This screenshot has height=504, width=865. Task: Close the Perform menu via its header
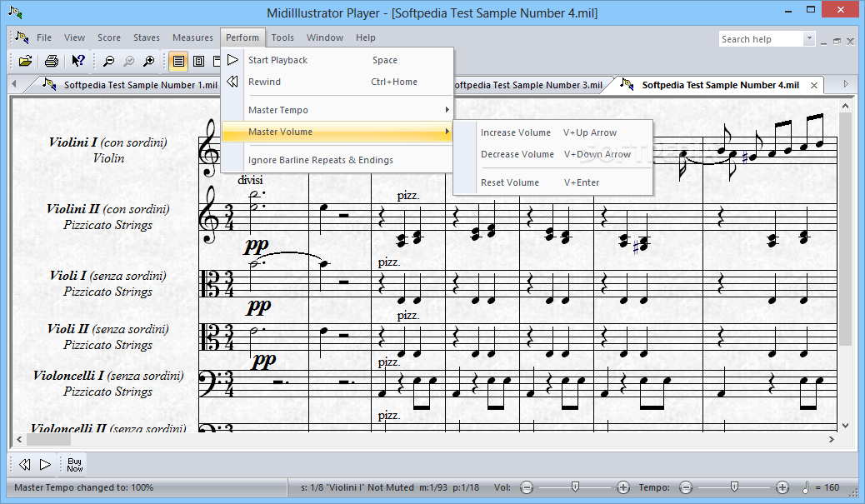point(242,37)
